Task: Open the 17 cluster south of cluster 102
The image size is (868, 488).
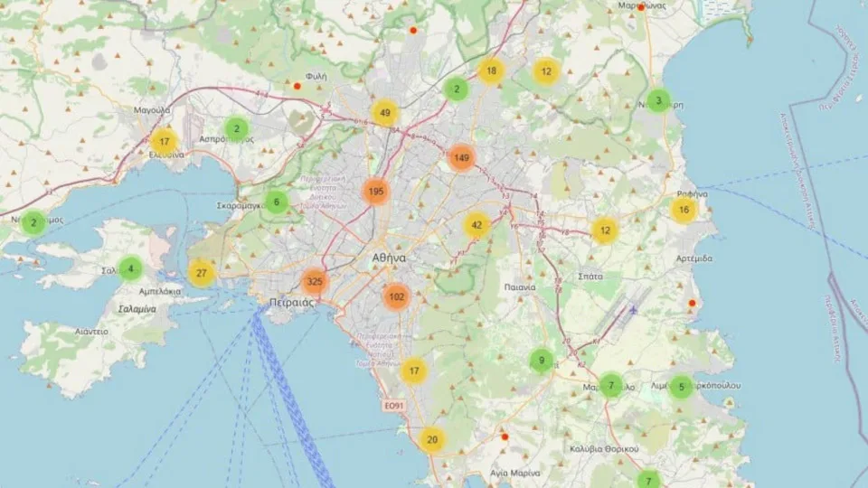Action: tap(413, 371)
